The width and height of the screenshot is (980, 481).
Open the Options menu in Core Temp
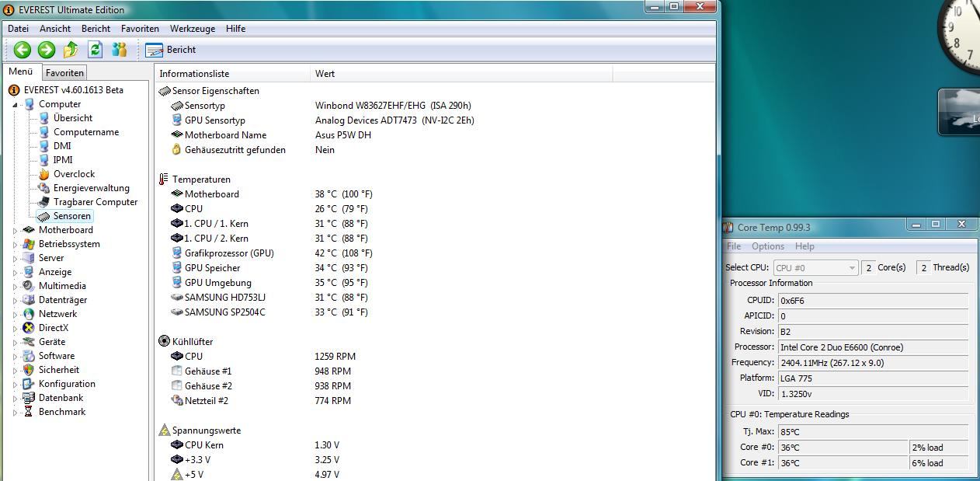[768, 246]
